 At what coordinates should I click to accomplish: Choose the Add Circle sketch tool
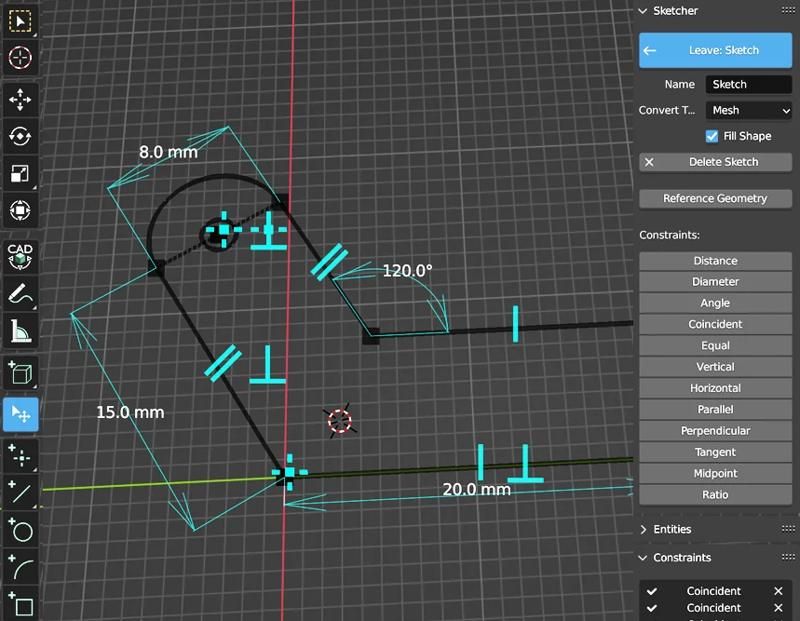pos(20,528)
